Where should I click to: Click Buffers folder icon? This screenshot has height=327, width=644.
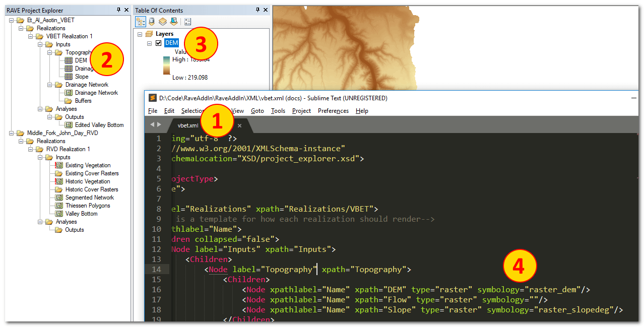(69, 101)
